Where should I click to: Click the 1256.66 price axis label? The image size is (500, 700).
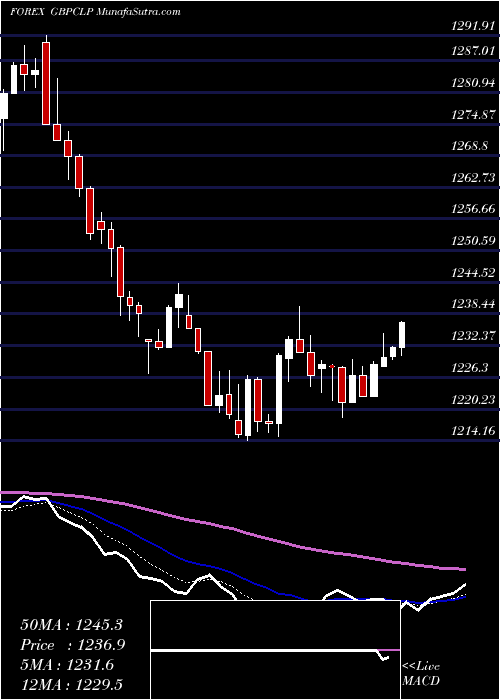[x=473, y=209]
